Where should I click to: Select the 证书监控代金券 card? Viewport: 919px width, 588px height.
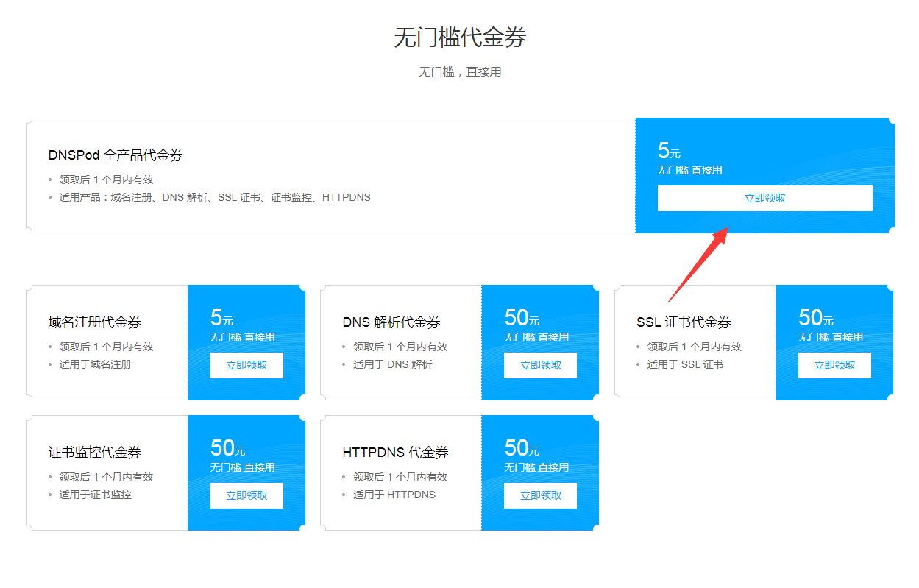107,453
